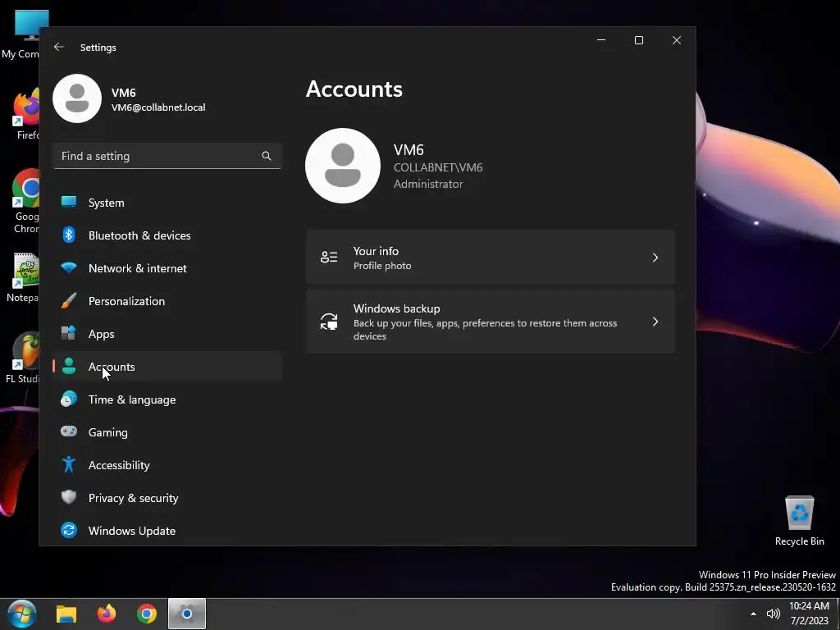The width and height of the screenshot is (840, 630).
Task: Open Privacy & security settings
Action: pyautogui.click(x=167, y=497)
